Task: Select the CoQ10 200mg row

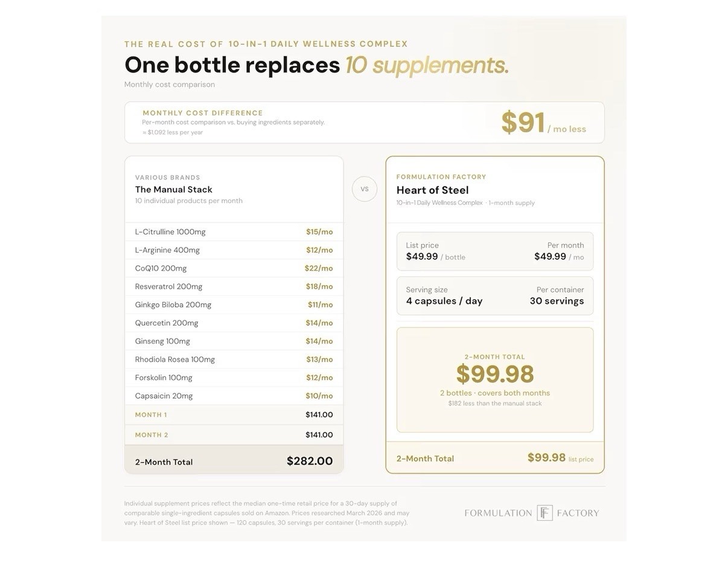Action: (234, 268)
